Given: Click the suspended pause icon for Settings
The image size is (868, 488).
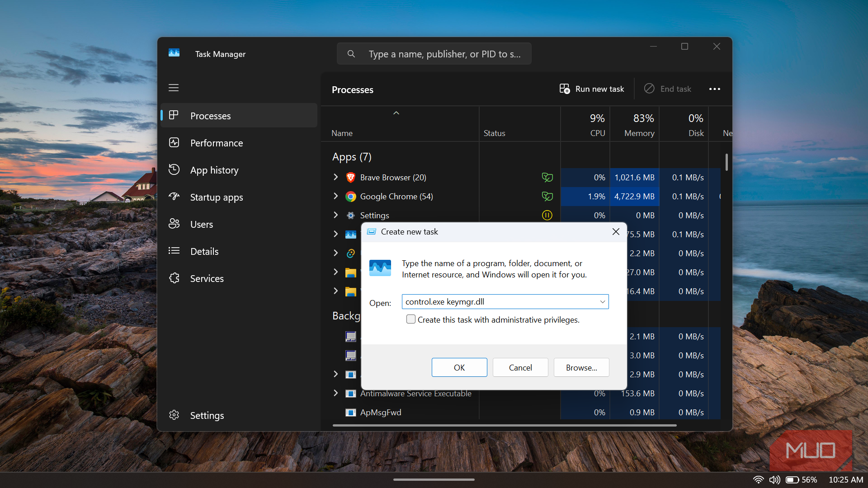Looking at the screenshot, I should click(x=547, y=216).
